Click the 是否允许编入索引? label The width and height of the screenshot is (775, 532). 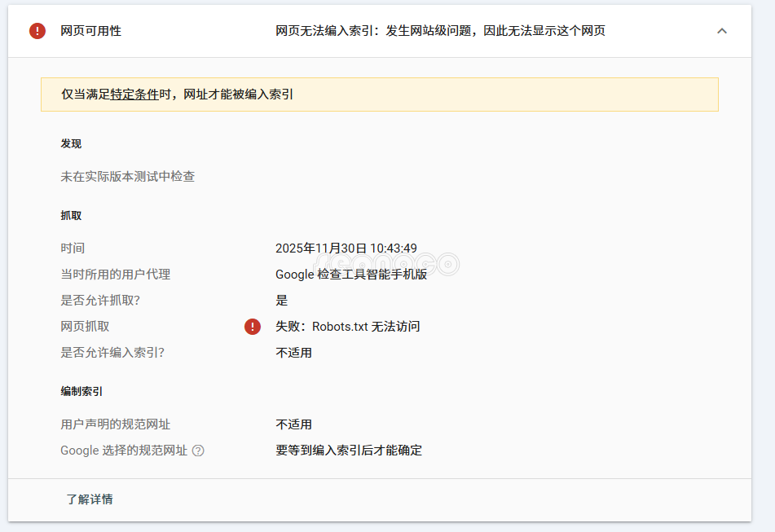pos(117,353)
